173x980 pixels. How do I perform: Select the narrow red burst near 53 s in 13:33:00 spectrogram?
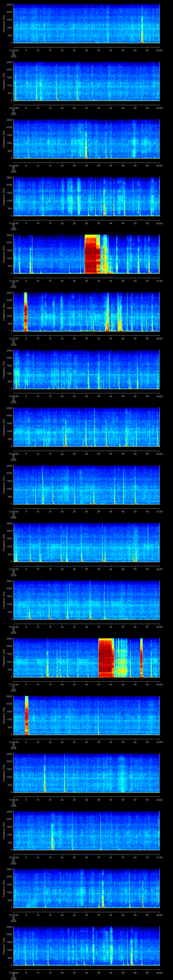tap(141, 658)
